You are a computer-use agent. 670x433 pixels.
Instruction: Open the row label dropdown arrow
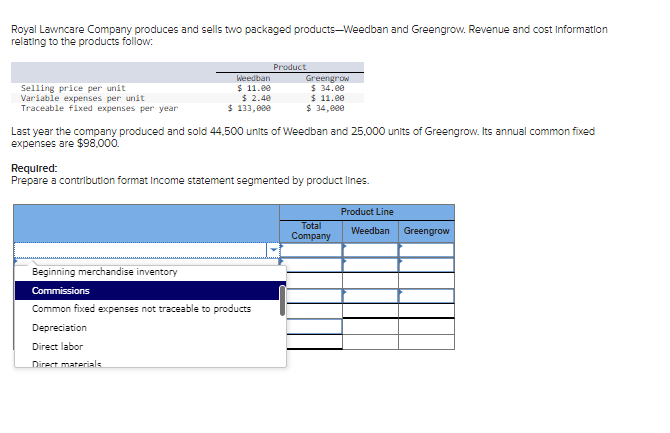tap(273, 250)
